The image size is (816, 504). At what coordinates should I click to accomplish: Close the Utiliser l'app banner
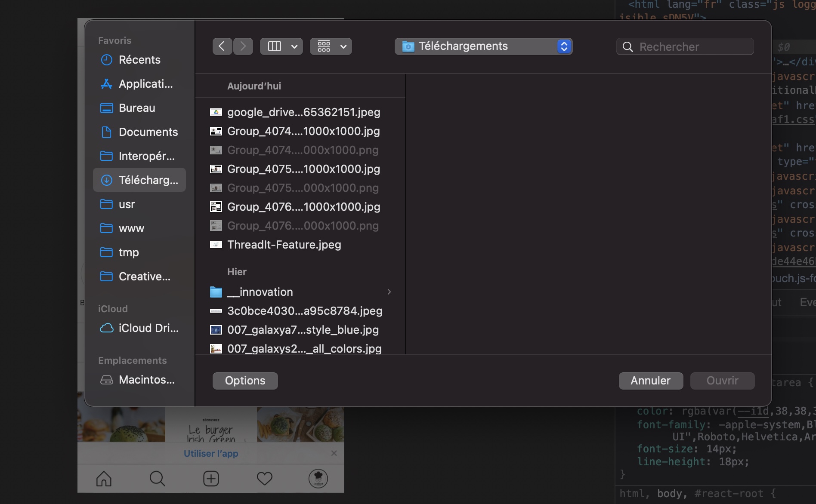(334, 453)
